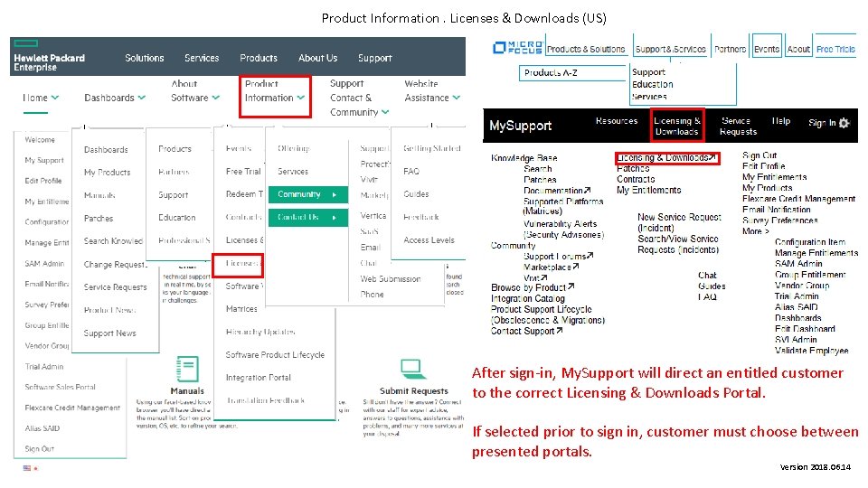Open Support in the HPE top bar
The image size is (868, 488).
click(x=374, y=58)
